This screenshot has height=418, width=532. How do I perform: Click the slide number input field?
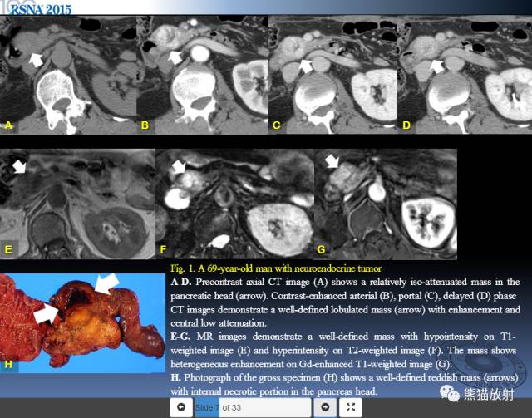coord(253,407)
